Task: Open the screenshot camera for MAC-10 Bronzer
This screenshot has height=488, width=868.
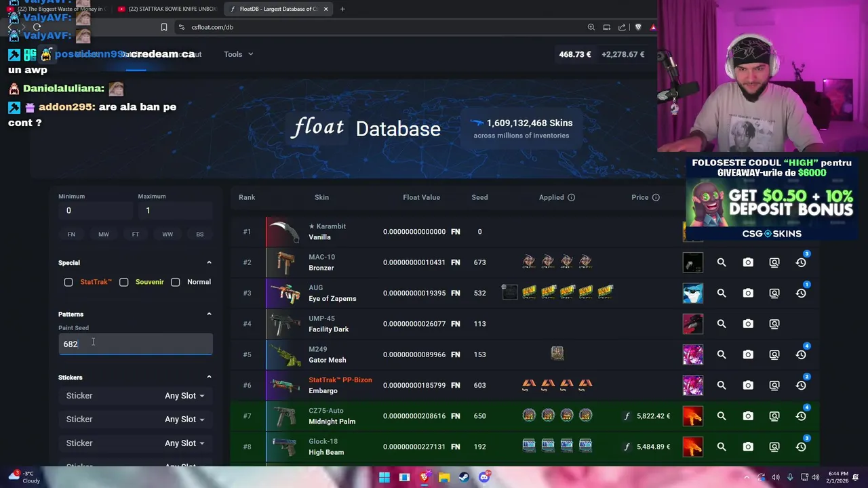Action: [748, 262]
